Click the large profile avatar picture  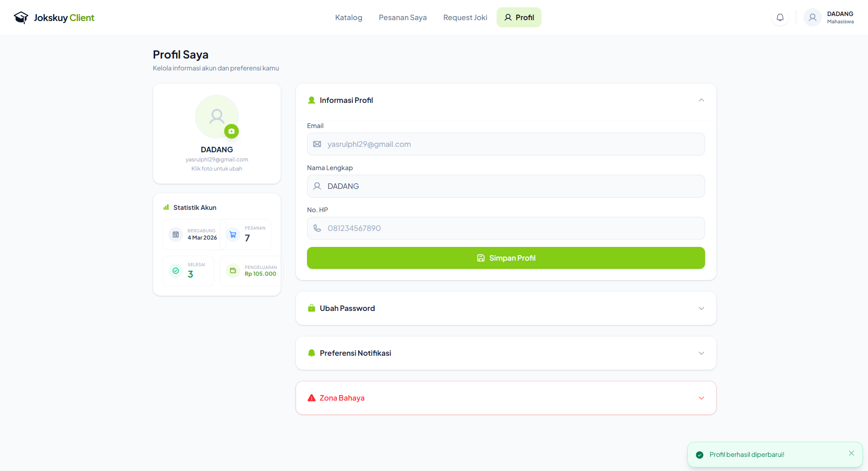217,117
